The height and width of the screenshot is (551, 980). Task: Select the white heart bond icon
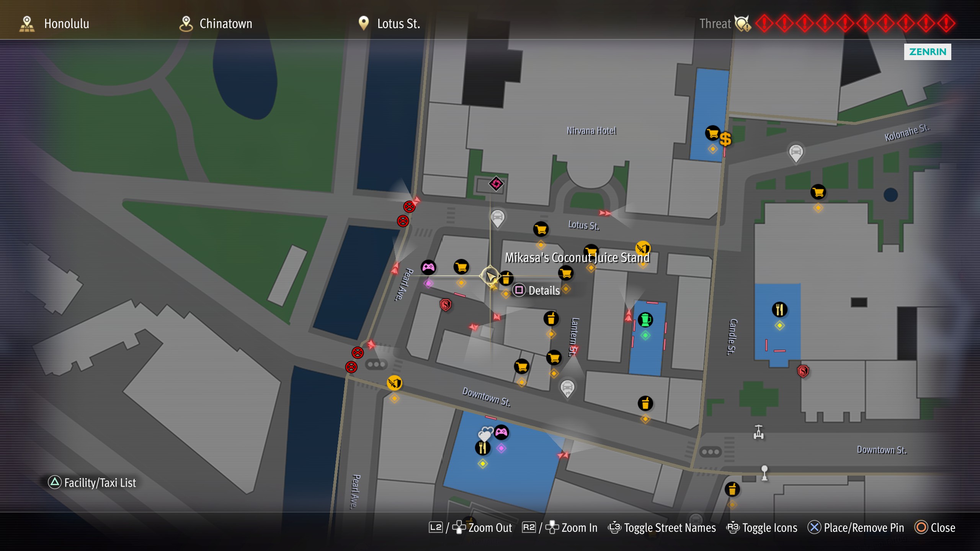pyautogui.click(x=485, y=434)
